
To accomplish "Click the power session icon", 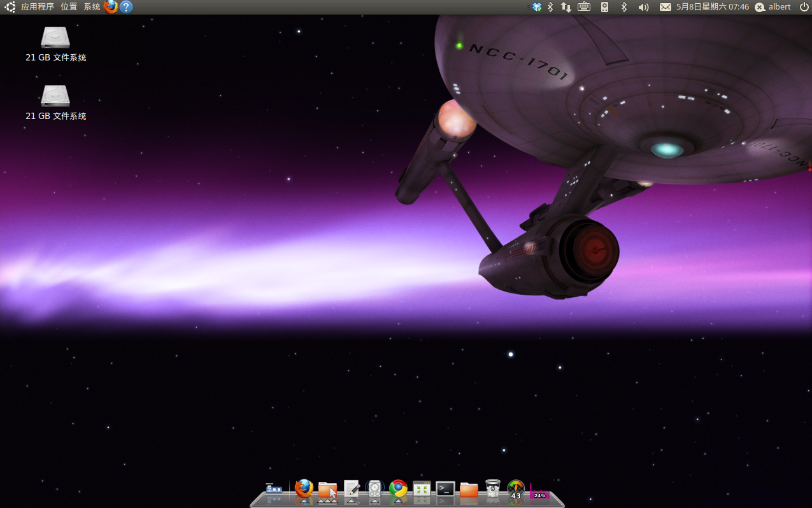I will [804, 7].
